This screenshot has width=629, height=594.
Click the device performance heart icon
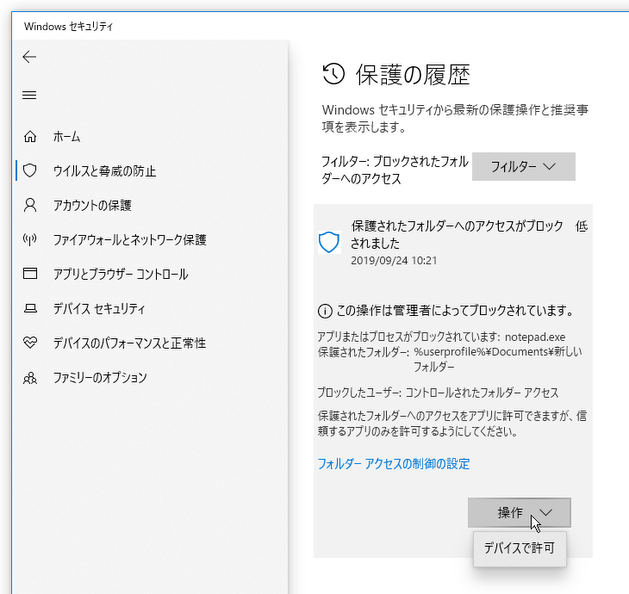click(30, 343)
